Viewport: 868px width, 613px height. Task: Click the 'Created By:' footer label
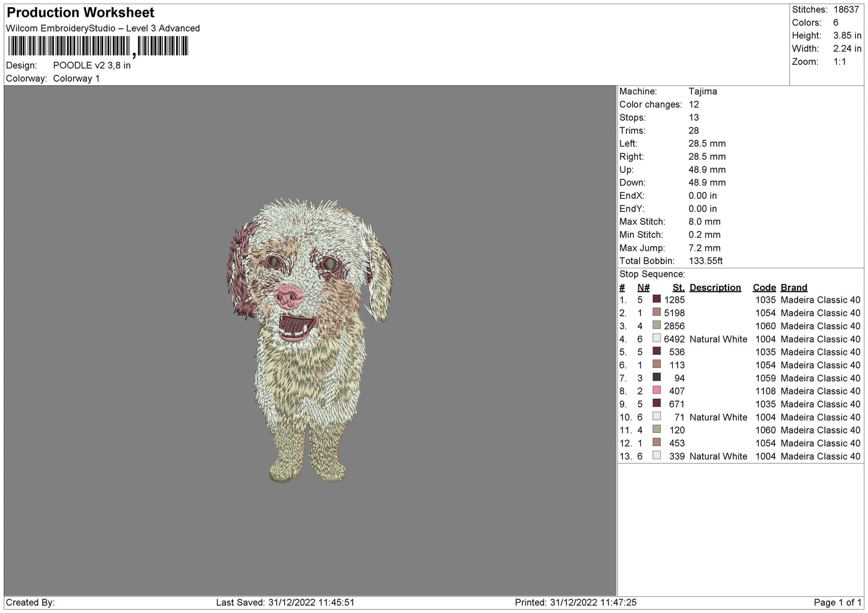click(30, 602)
